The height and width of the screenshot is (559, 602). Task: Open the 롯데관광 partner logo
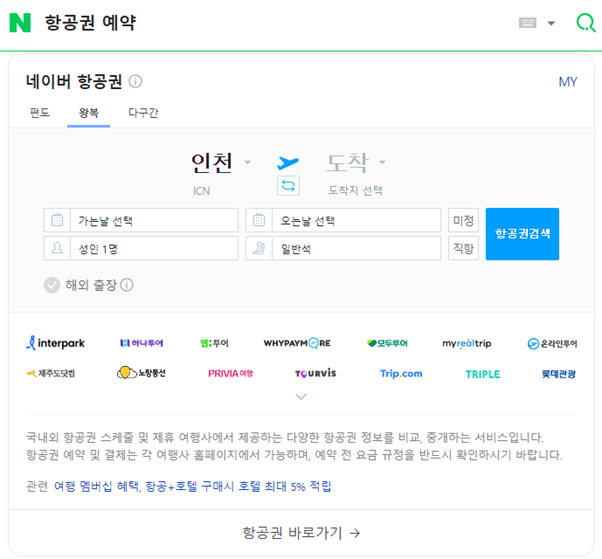(x=559, y=374)
